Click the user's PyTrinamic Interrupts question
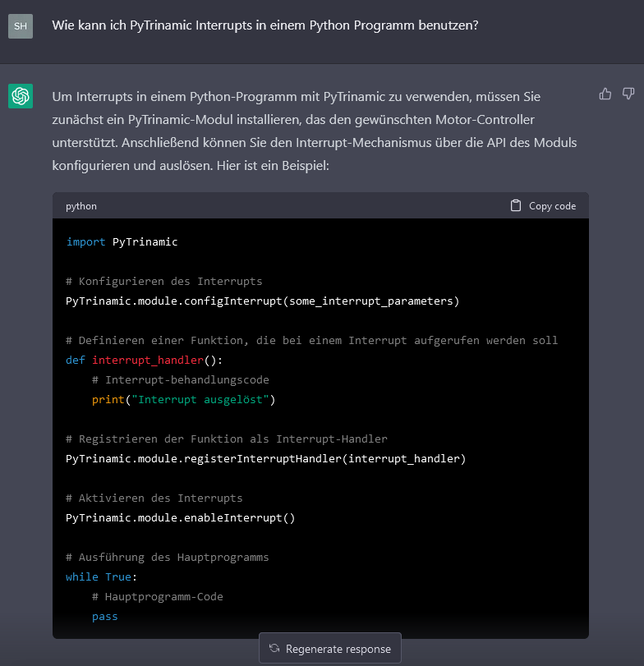 coord(265,25)
